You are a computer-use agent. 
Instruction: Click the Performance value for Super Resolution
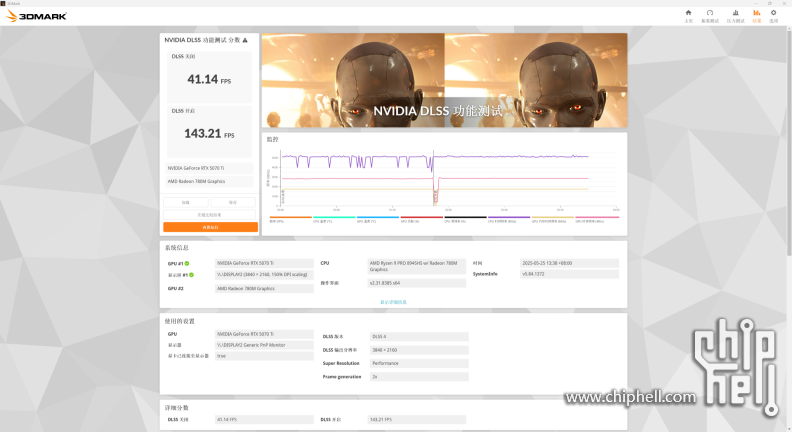419,363
